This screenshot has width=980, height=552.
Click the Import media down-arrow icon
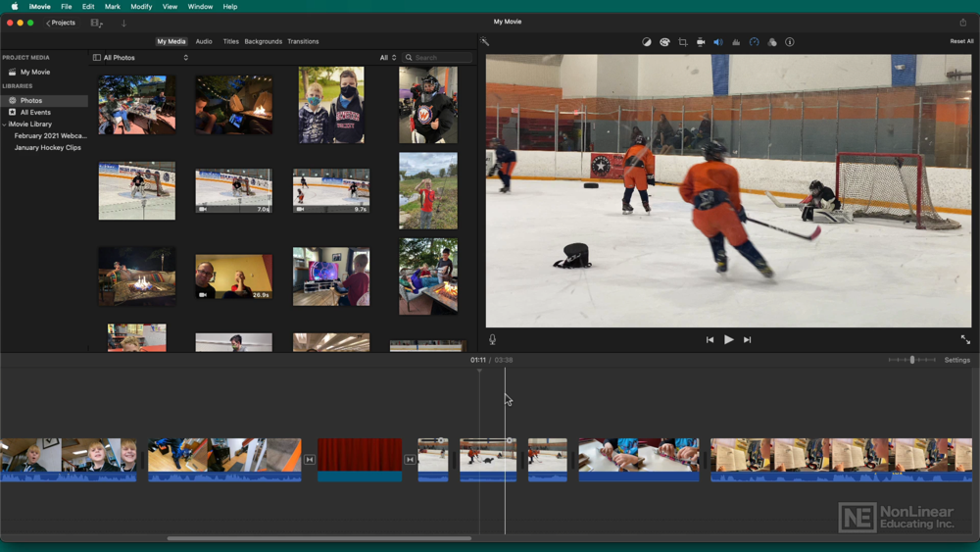coord(123,24)
